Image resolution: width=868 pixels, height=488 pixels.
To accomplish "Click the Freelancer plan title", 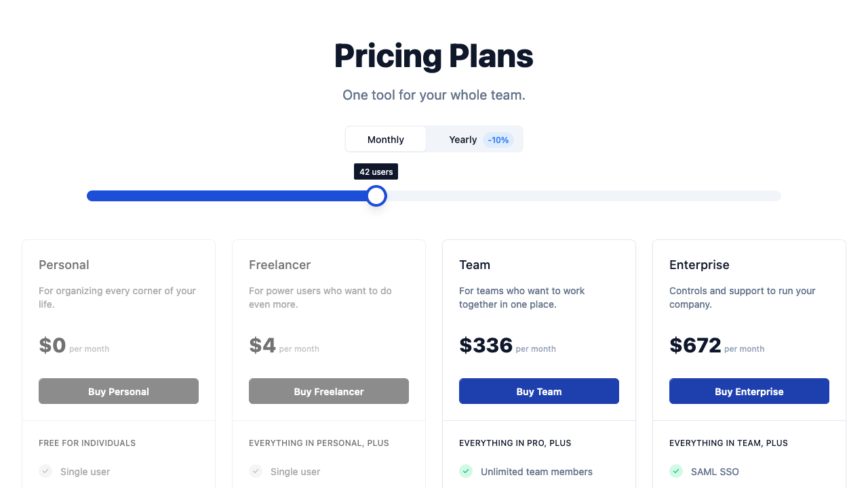I will [280, 265].
